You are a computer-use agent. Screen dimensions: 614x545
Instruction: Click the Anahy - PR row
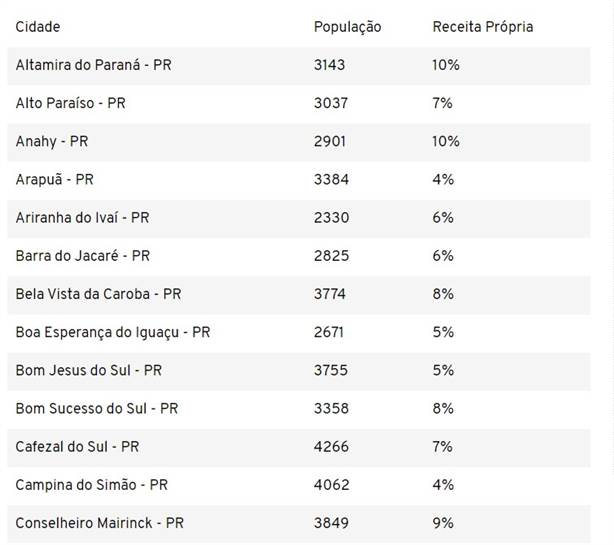[299, 142]
